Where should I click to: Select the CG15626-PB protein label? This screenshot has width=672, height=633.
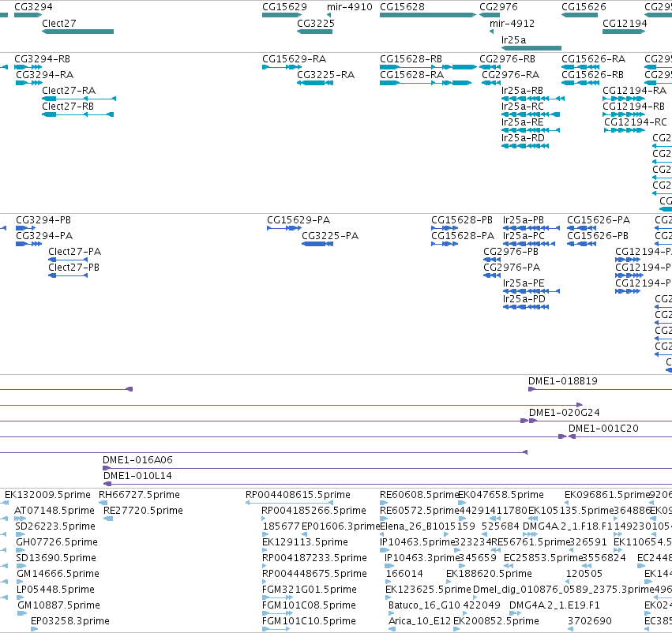(x=598, y=236)
